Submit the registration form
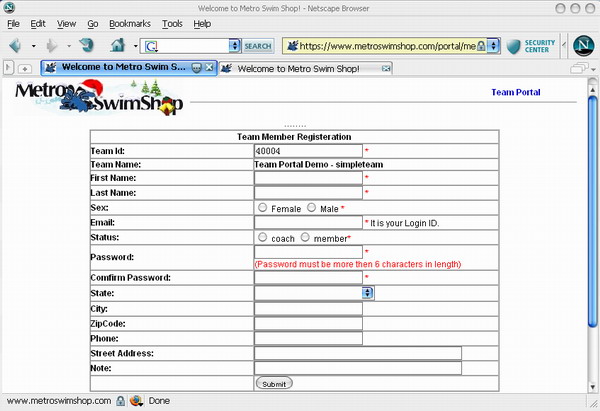This screenshot has height=411, width=600. [x=274, y=383]
